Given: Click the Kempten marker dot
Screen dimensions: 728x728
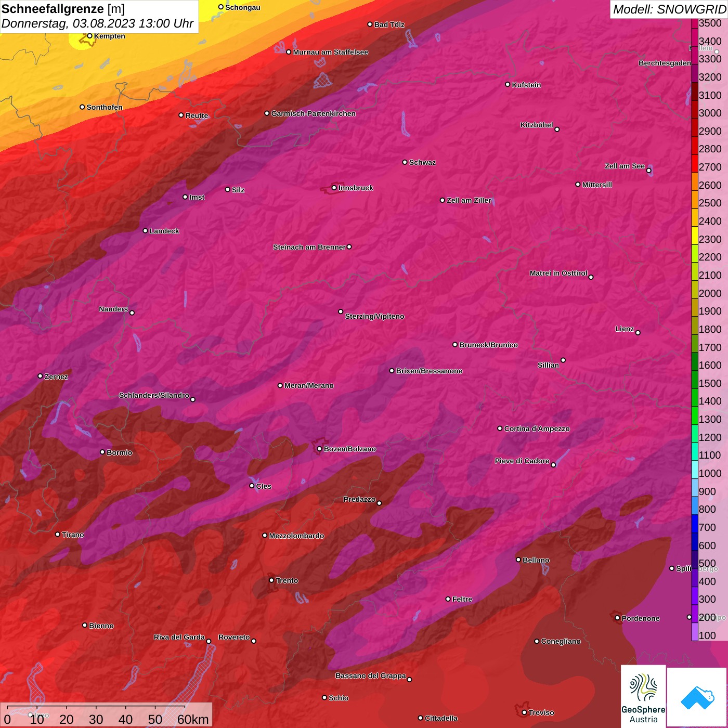Looking at the screenshot, I should pyautogui.click(x=89, y=36).
